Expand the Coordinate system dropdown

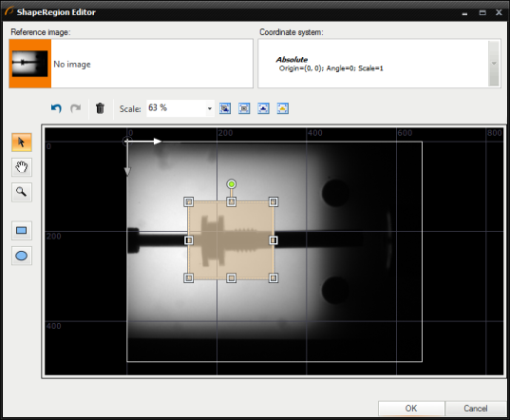coord(494,64)
